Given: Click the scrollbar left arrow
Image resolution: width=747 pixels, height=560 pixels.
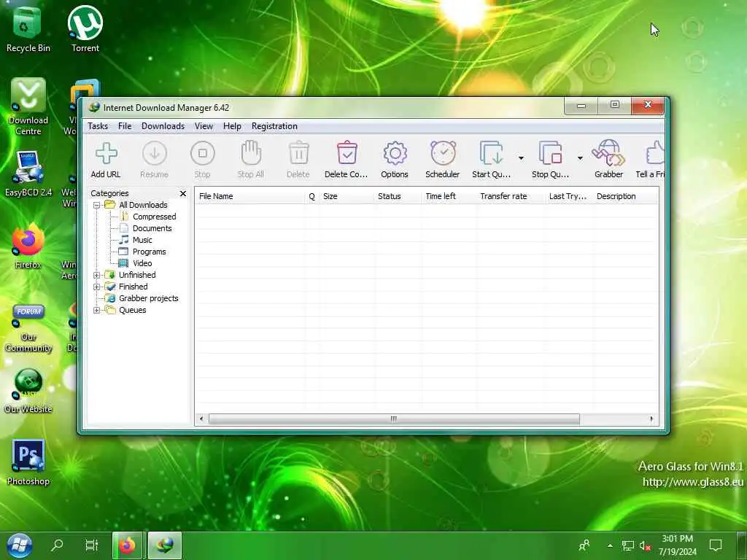Looking at the screenshot, I should pos(201,419).
